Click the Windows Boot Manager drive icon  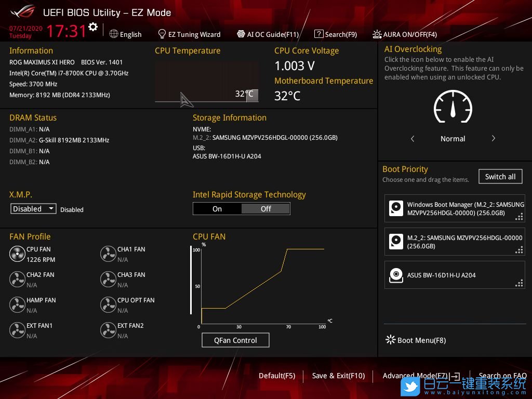tap(396, 209)
